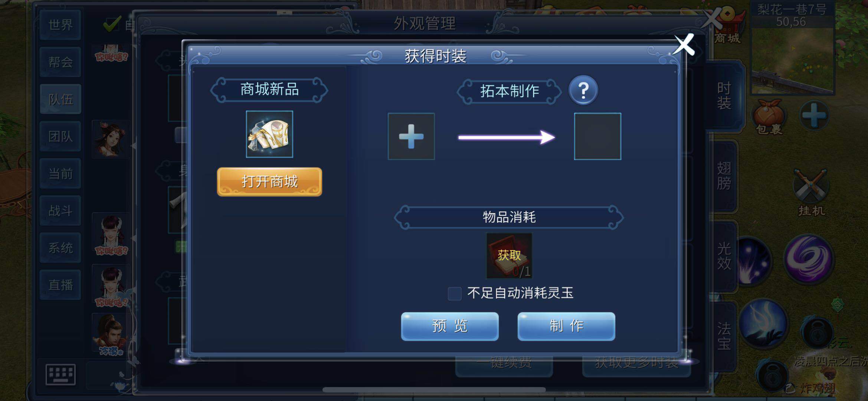Select the new shop costume item icon
This screenshot has width=868, height=401.
point(269,134)
